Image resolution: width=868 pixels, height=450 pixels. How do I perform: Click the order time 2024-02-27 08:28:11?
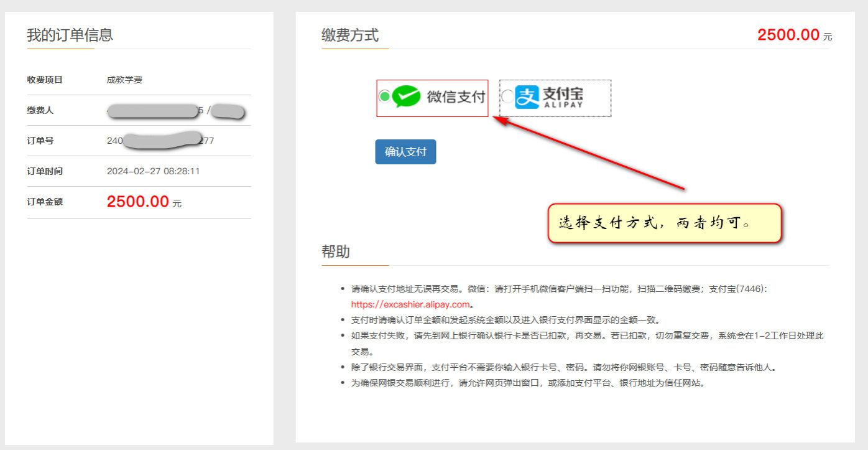point(154,171)
